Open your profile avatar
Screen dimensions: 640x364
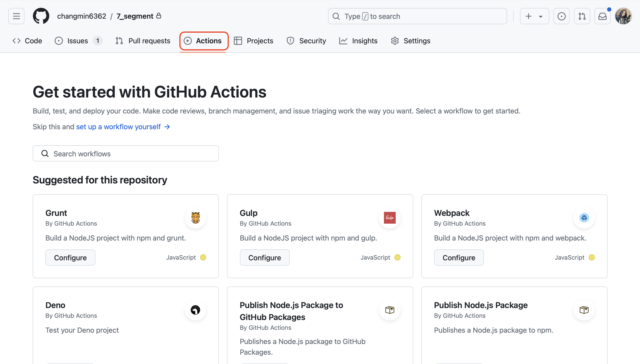[624, 16]
